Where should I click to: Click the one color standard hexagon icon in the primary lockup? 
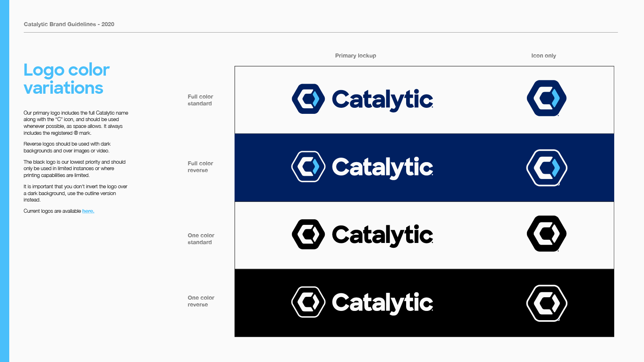point(308,234)
